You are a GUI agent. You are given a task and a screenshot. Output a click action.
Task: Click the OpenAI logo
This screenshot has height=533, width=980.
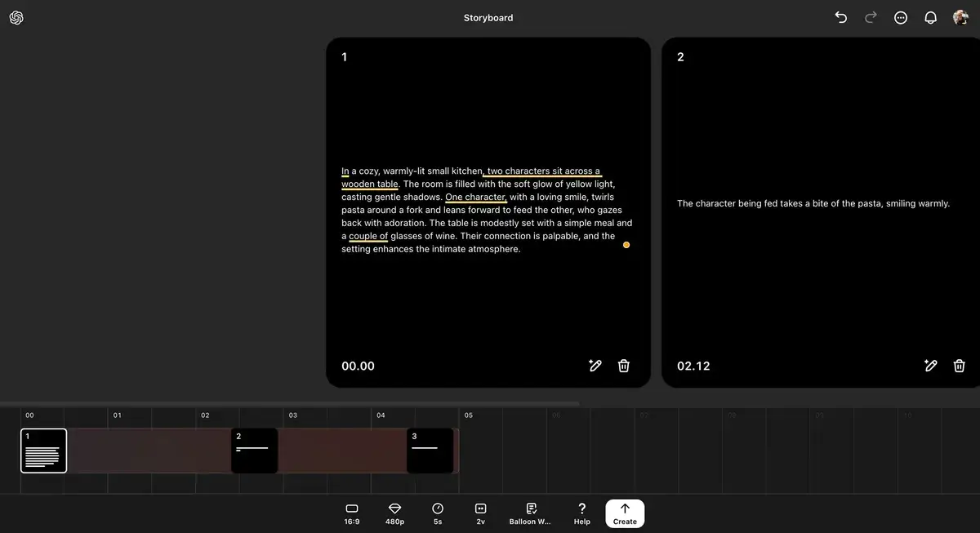pyautogui.click(x=16, y=16)
